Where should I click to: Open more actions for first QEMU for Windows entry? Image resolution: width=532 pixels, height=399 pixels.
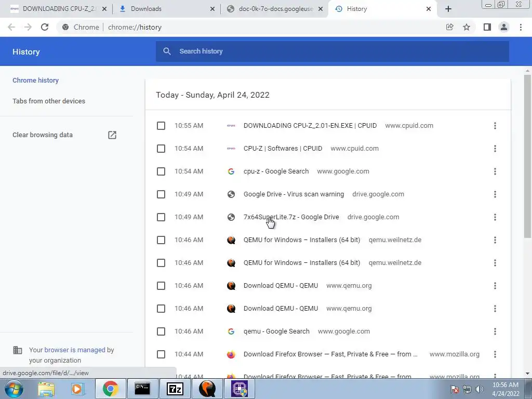495,240
